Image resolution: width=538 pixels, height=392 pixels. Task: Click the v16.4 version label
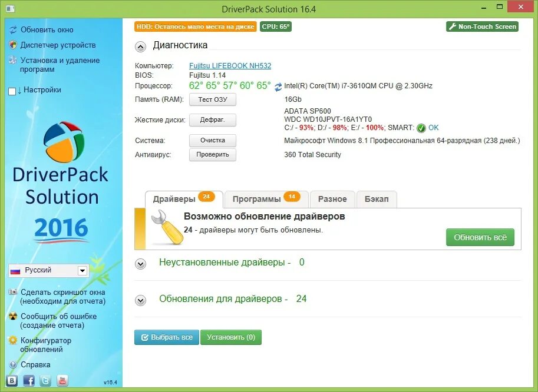click(x=110, y=382)
